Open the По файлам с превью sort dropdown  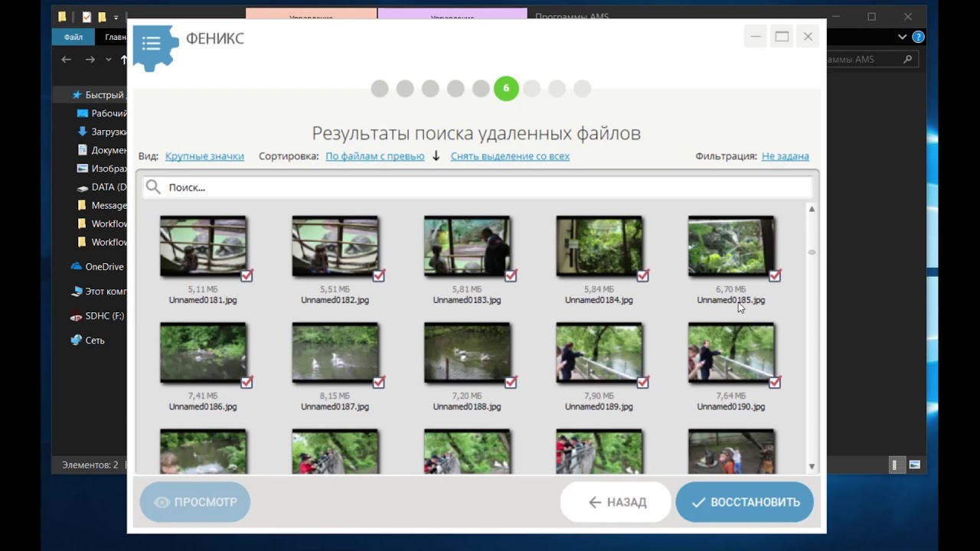pyautogui.click(x=375, y=156)
